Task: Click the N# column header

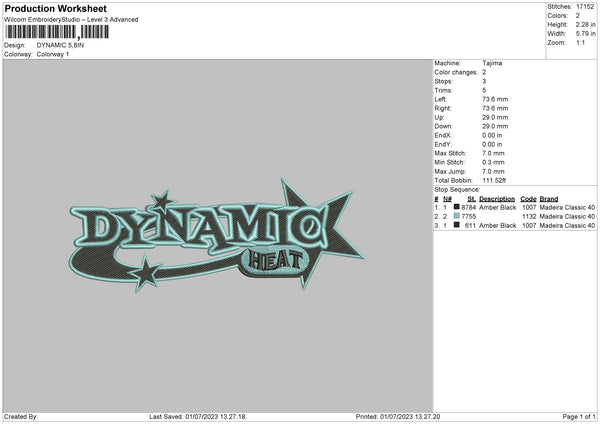Action: (x=446, y=198)
